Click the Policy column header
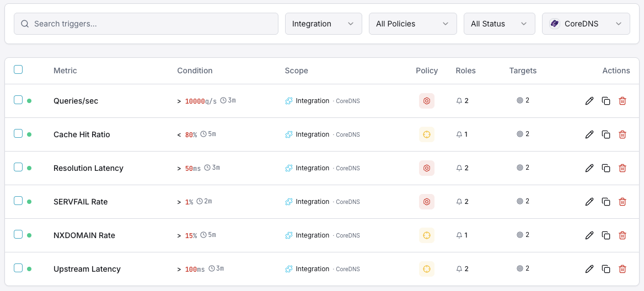This screenshot has height=291, width=644. pyautogui.click(x=427, y=71)
